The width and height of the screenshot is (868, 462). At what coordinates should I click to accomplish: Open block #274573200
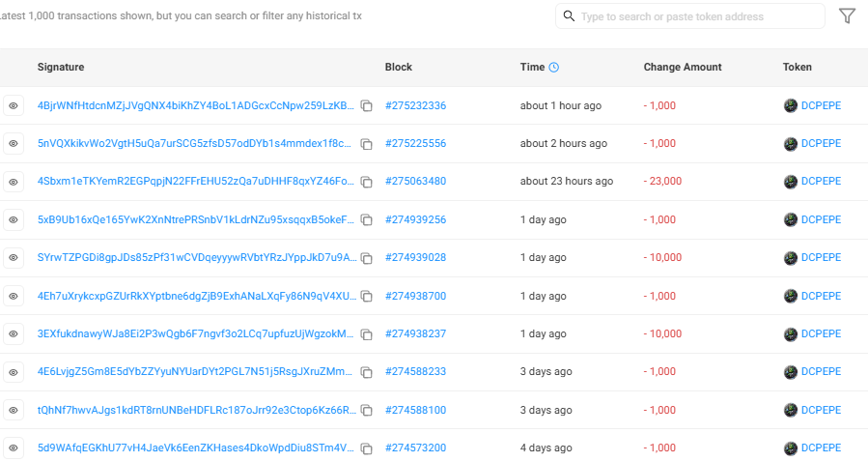tap(416, 448)
